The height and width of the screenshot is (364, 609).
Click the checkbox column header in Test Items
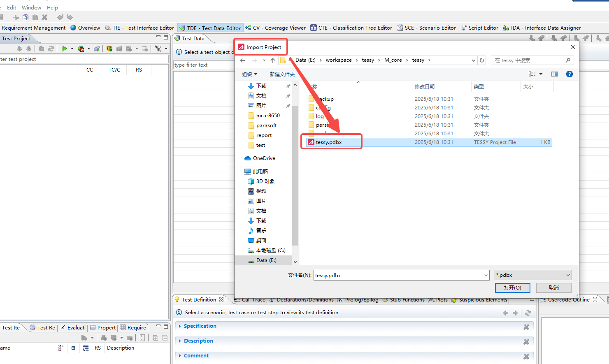point(73,348)
